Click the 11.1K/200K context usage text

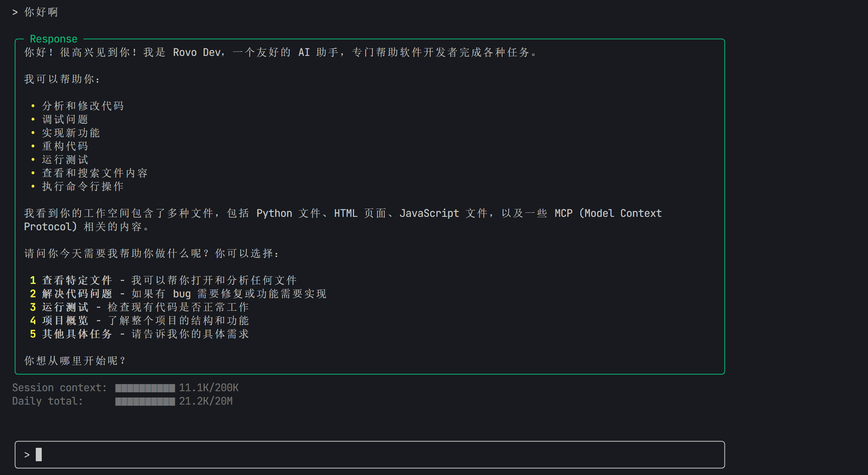click(208, 387)
